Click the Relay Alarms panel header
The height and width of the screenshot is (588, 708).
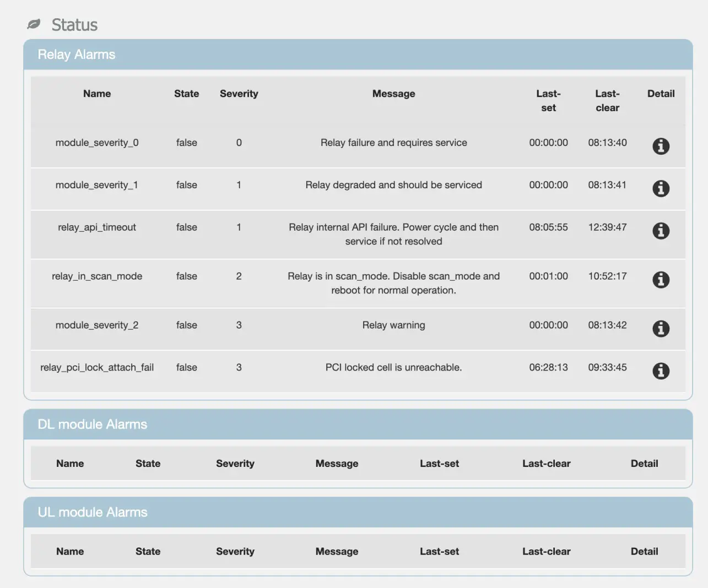(x=358, y=55)
